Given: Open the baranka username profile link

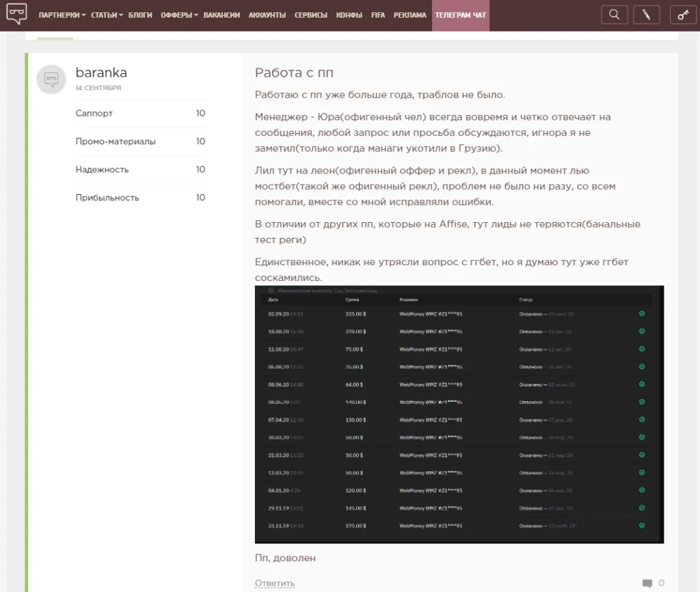Looking at the screenshot, I should click(101, 72).
